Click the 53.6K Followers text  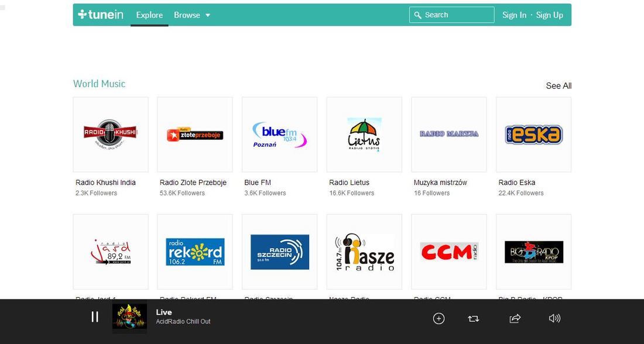coord(182,193)
